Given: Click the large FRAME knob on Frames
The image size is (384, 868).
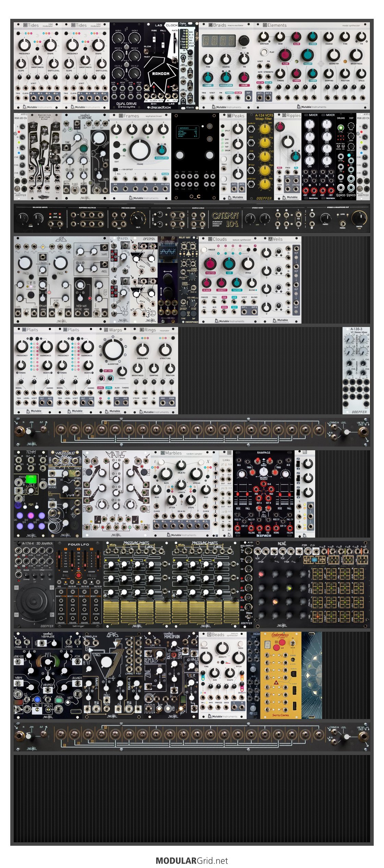Looking at the screenshot, I should (x=139, y=150).
